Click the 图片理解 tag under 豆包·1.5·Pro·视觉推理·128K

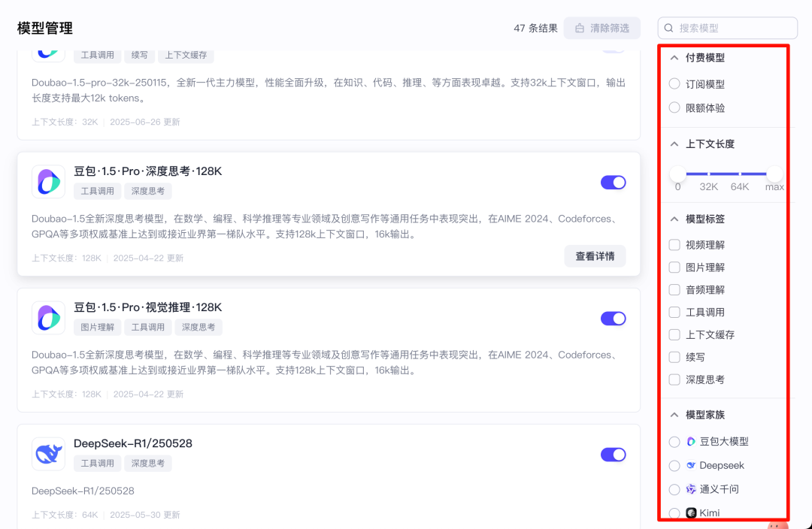tap(97, 327)
